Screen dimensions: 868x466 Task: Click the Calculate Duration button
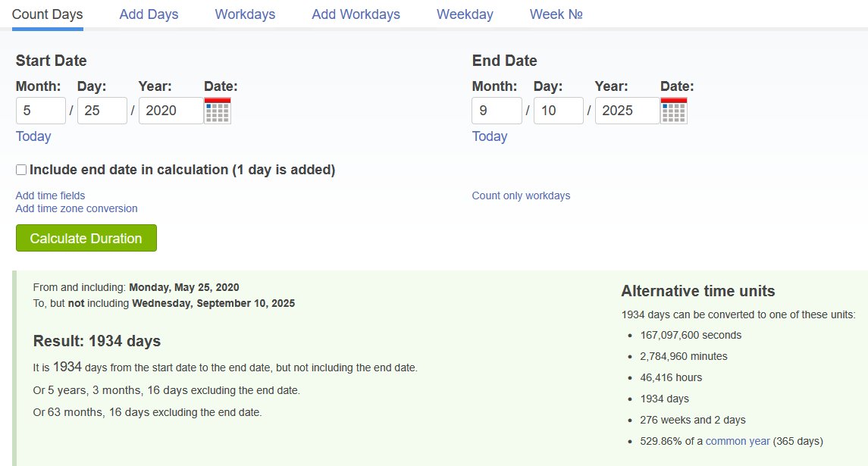tap(86, 238)
